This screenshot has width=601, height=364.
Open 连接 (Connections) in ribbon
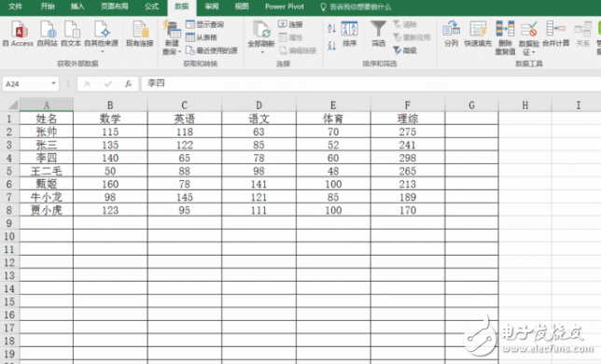point(290,24)
